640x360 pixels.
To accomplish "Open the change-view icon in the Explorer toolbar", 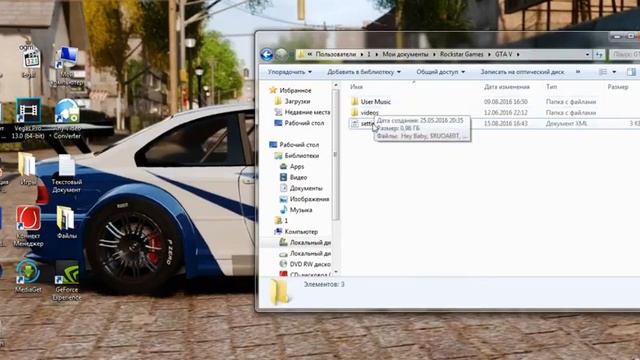I will 603,72.
